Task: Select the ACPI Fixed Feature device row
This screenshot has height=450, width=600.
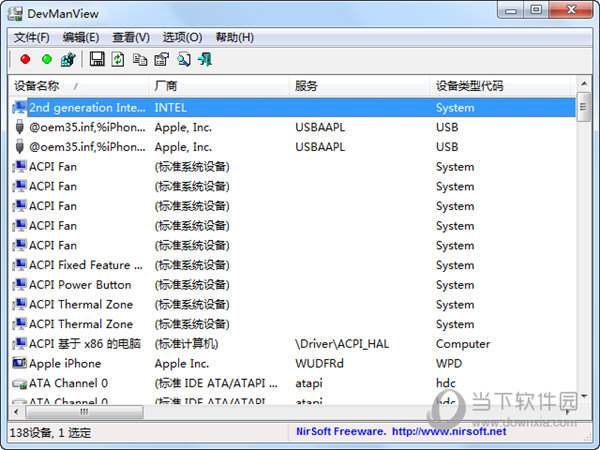Action: 293,265
